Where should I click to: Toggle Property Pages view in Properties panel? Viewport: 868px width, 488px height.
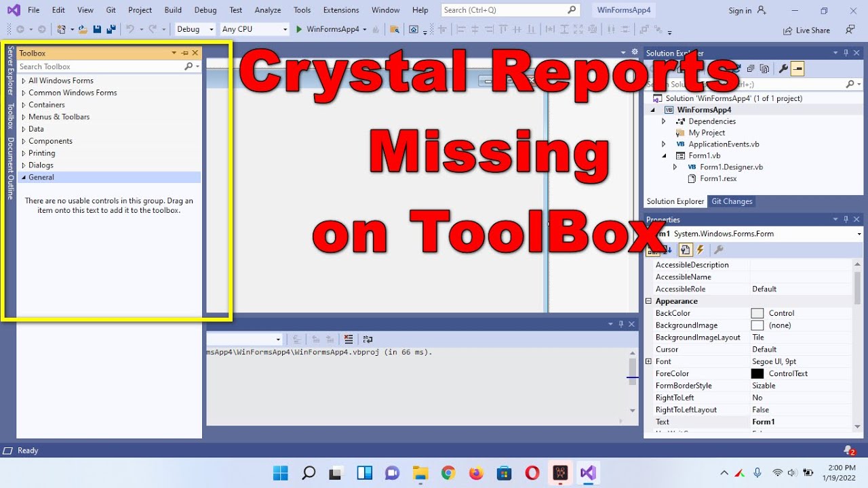click(686, 250)
